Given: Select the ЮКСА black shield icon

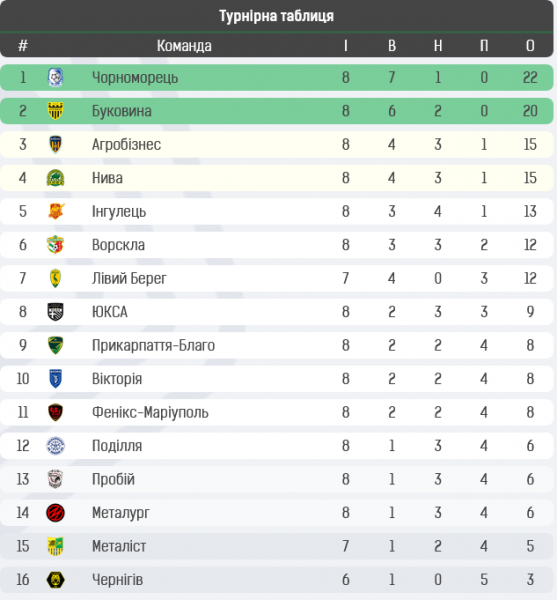Looking at the screenshot, I should tap(55, 312).
